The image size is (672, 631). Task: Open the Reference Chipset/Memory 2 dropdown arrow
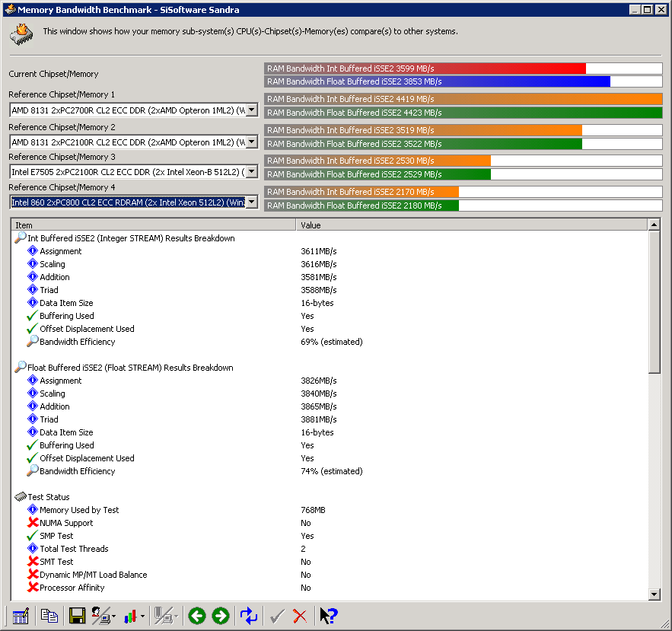(x=252, y=142)
